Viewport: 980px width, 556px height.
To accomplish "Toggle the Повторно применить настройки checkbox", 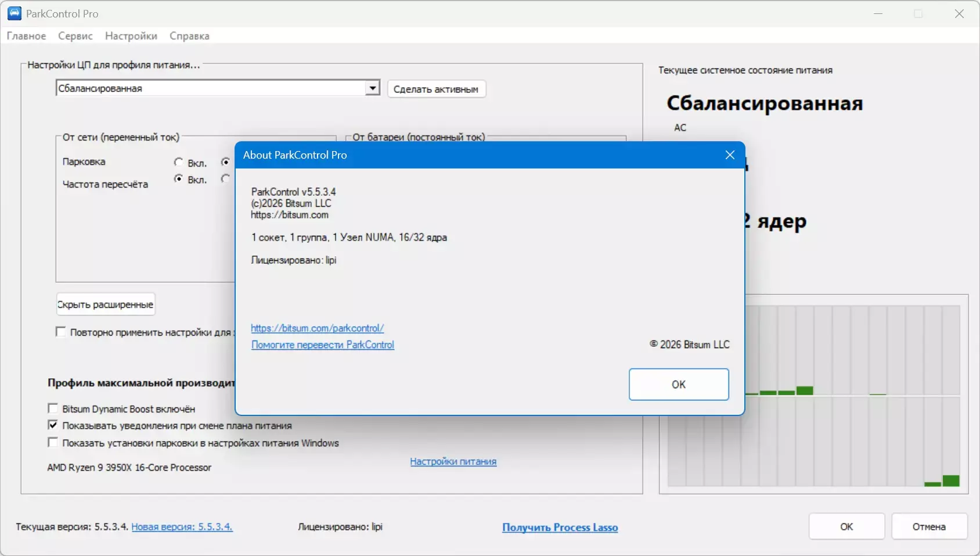I will coord(60,332).
